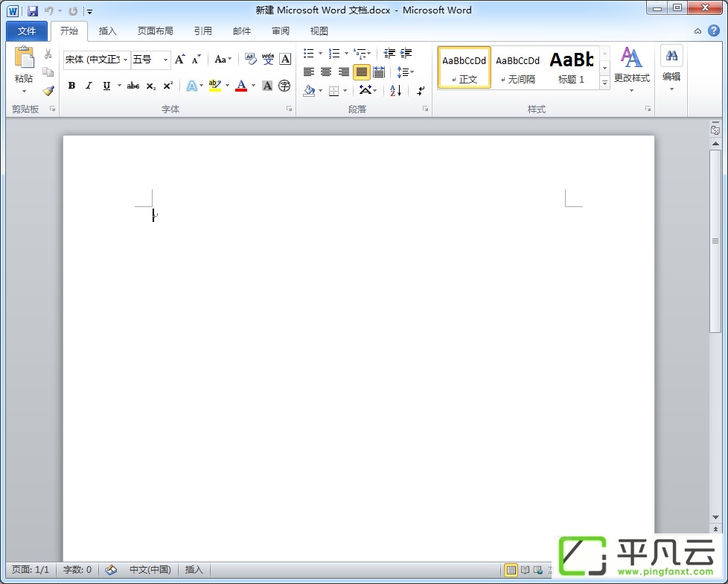Apply the 标题 1 style
Viewport: 728px width, 584px height.
click(572, 67)
